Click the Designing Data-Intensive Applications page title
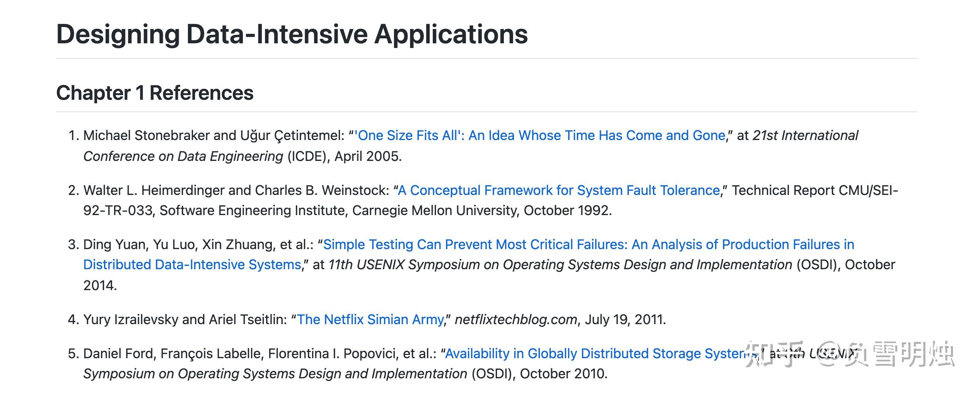The height and width of the screenshot is (393, 980). tap(292, 34)
